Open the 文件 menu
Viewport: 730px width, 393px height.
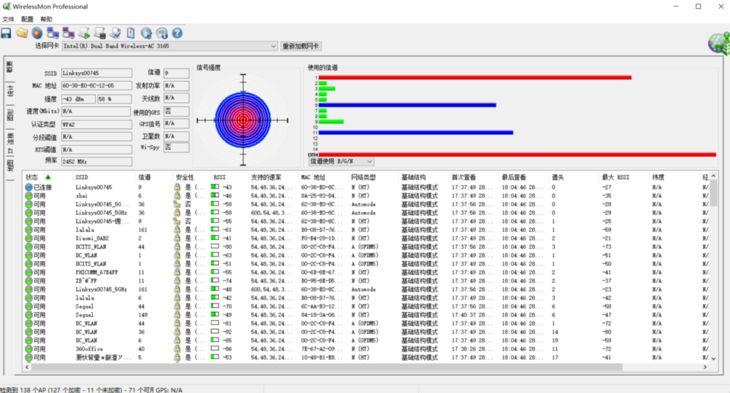pyautogui.click(x=8, y=19)
